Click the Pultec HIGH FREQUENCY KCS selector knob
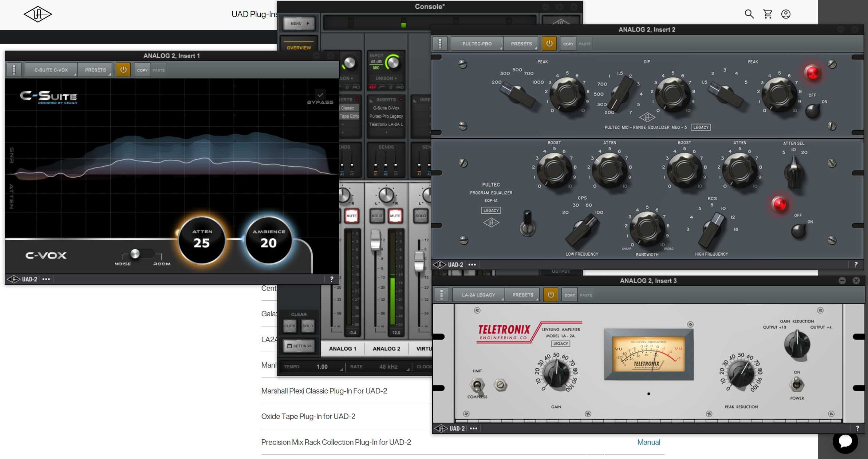The image size is (868, 459). click(x=711, y=230)
